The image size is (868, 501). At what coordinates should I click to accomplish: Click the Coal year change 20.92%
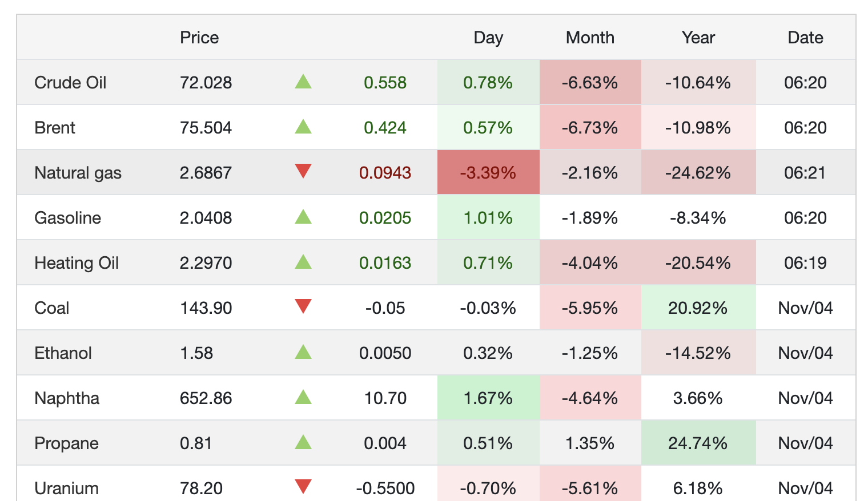[698, 308]
